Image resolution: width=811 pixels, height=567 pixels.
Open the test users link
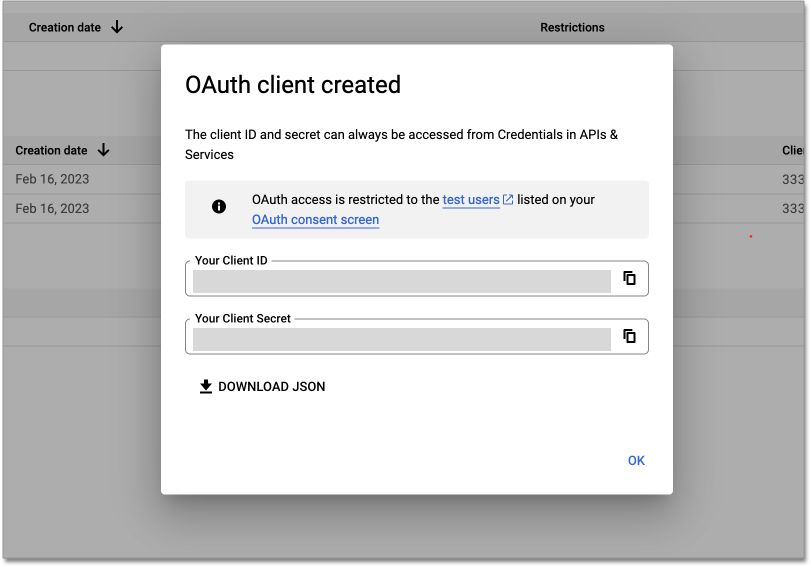(470, 200)
